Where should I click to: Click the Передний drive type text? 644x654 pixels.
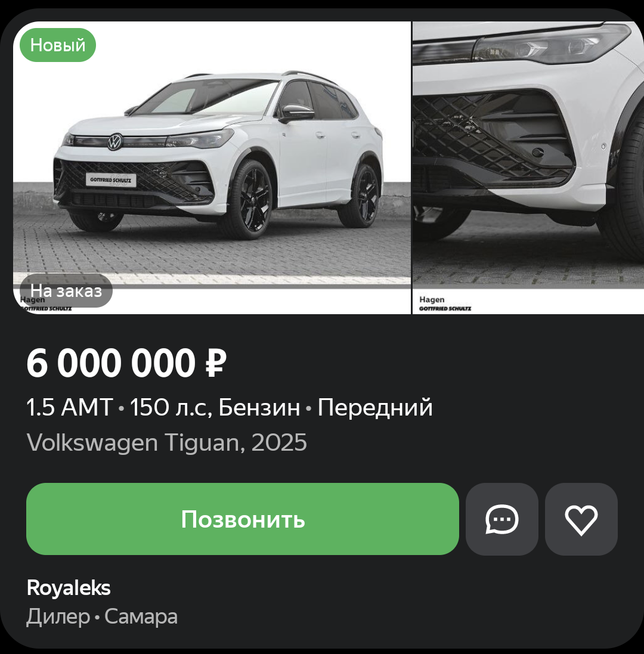(x=375, y=408)
